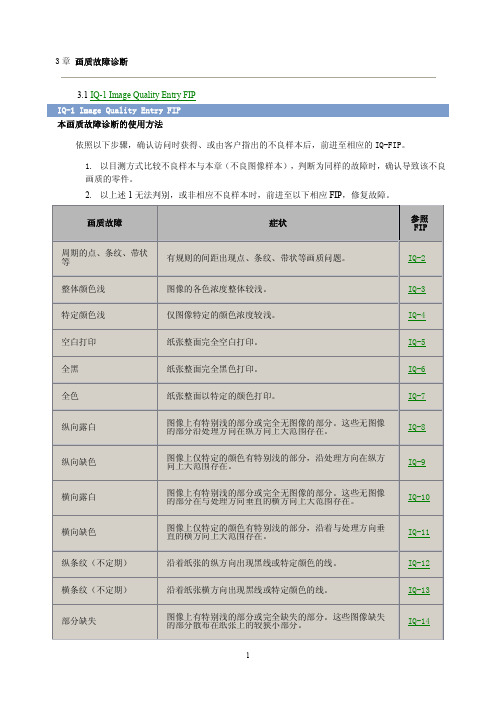Viewport: 496px width, 702px height.
Task: Open the IQ-1 Image Quality Entry FIP link
Action: pos(143,94)
